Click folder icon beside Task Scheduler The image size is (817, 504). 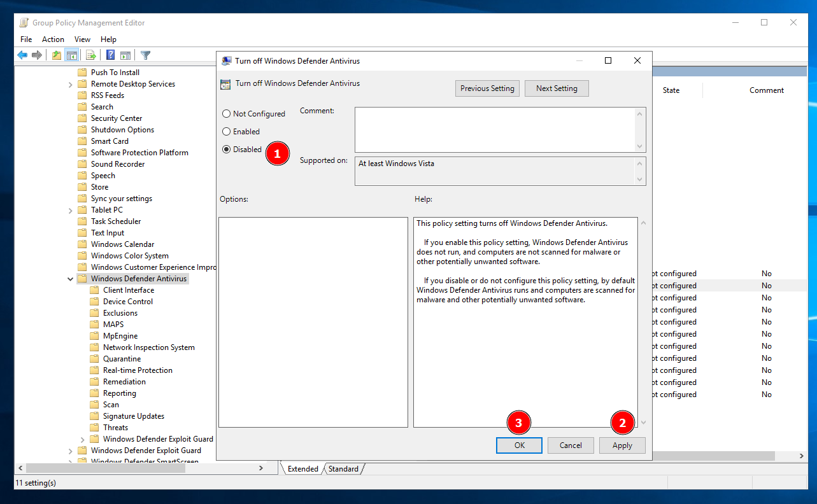tap(82, 221)
